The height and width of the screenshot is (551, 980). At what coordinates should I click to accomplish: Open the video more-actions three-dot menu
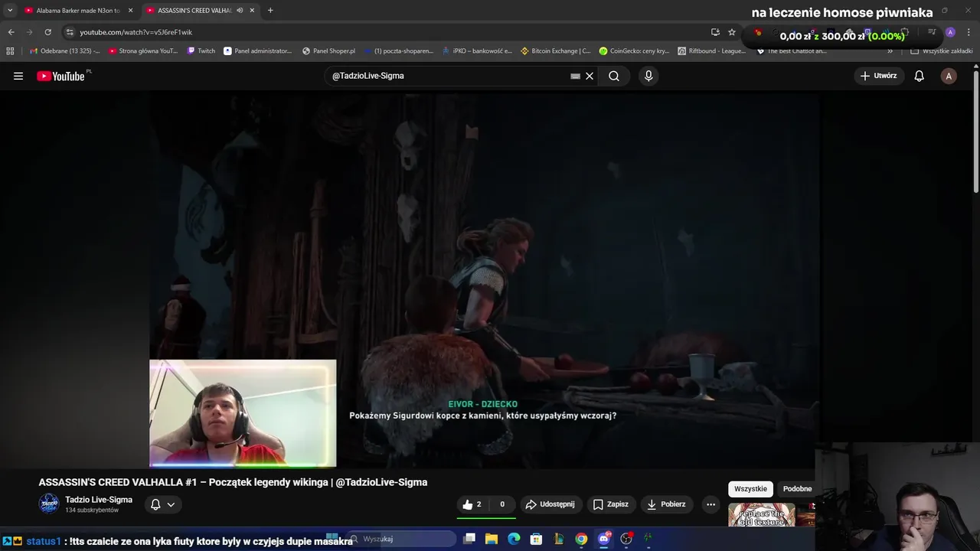(x=710, y=504)
